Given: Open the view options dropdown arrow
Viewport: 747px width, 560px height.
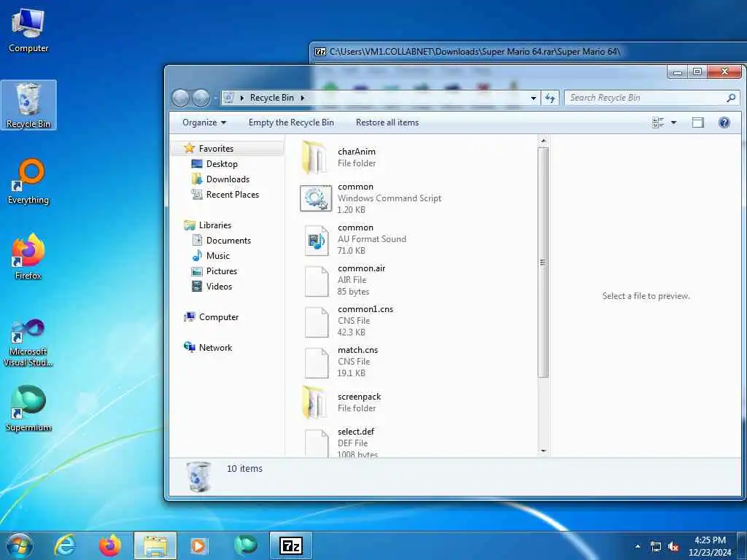Looking at the screenshot, I should [x=673, y=122].
